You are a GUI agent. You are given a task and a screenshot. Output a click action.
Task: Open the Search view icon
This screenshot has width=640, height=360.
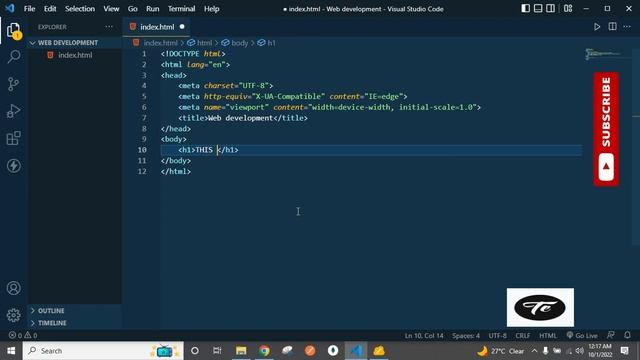13,56
